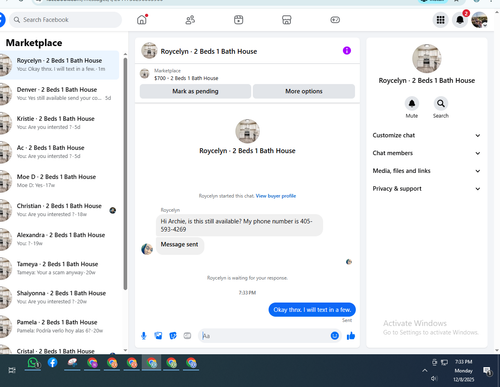
Task: Click the Message sent bubble
Action: 180,245
